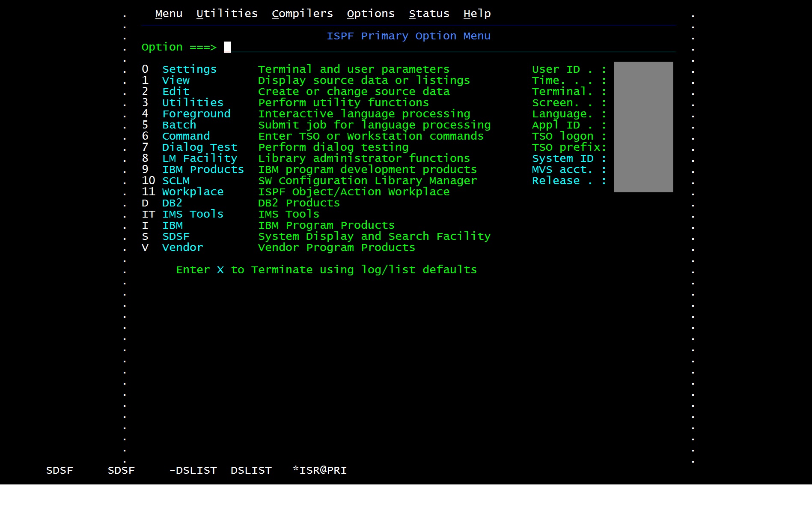Select option 6 Command
The height and width of the screenshot is (514, 812).
pyautogui.click(x=186, y=136)
